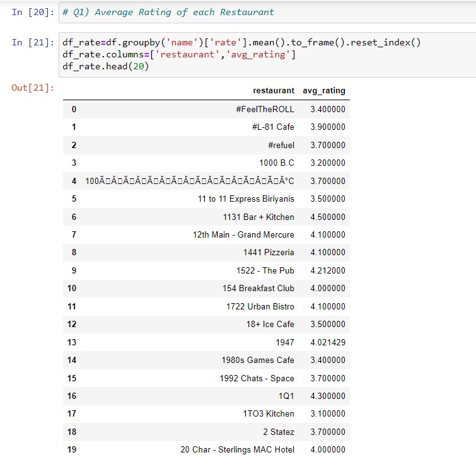
Task: Select the '1522 - The Pub' cell
Action: click(265, 270)
